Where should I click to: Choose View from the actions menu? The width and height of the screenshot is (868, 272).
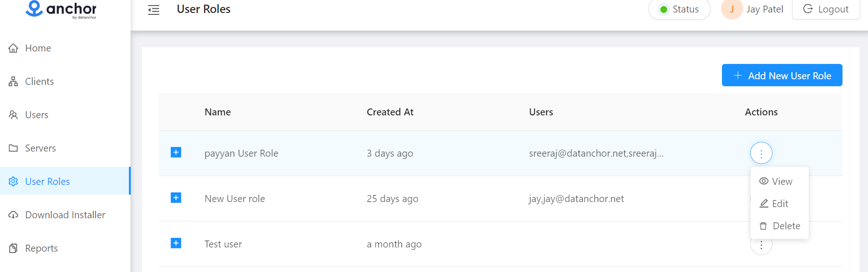(776, 182)
